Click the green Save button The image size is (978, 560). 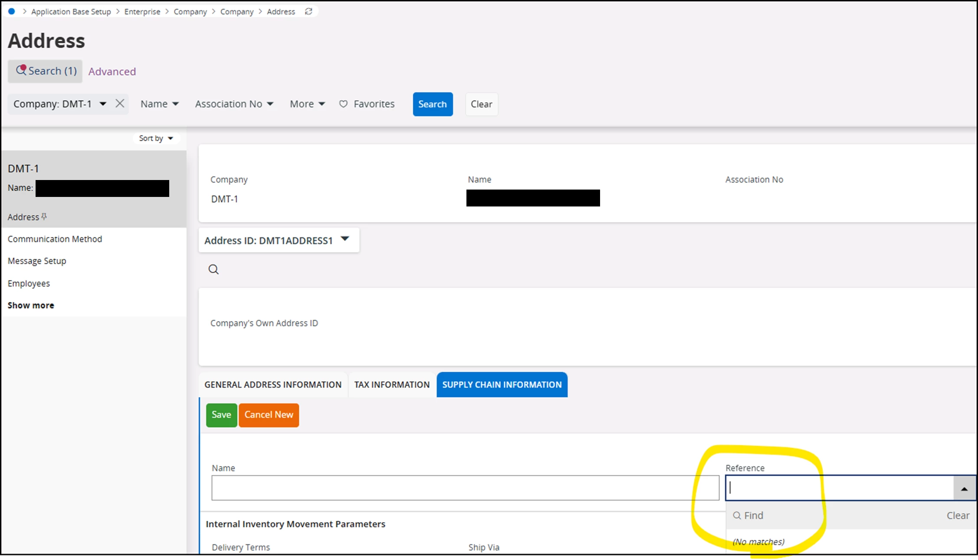tap(221, 415)
